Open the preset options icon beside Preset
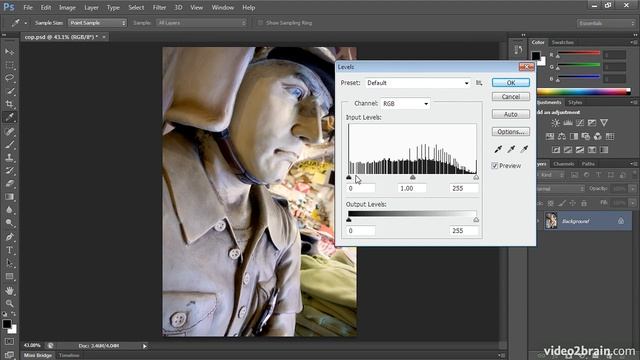640x360 pixels. (479, 83)
